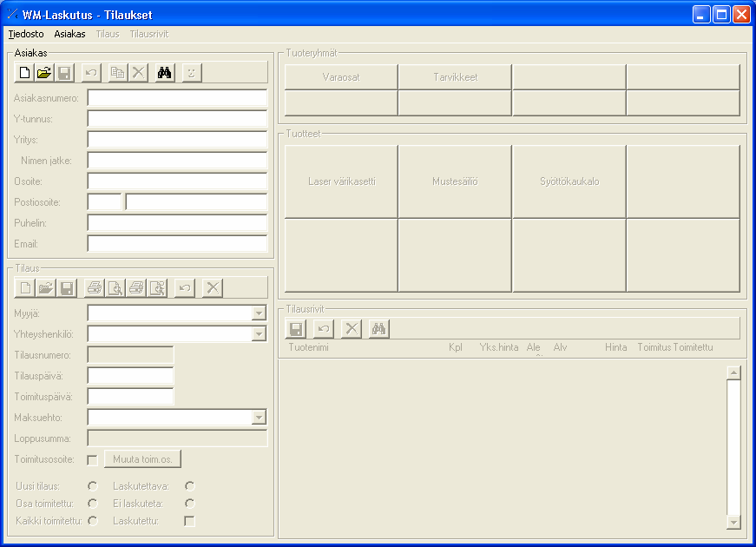Open the Yhteyshenkilö dropdown list

(259, 334)
